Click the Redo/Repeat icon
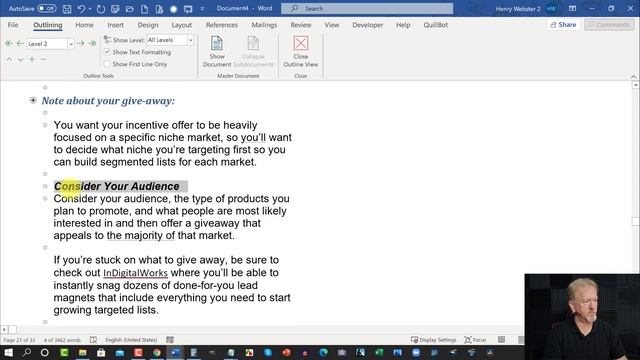 pos(100,9)
